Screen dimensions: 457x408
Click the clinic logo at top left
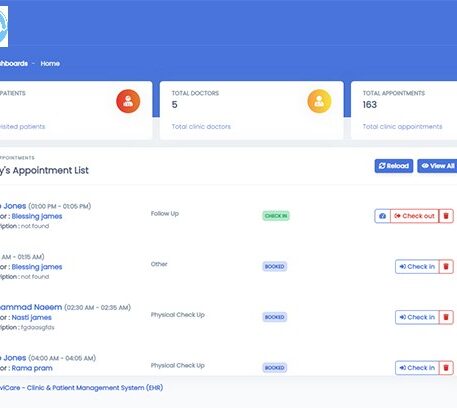coord(3,27)
